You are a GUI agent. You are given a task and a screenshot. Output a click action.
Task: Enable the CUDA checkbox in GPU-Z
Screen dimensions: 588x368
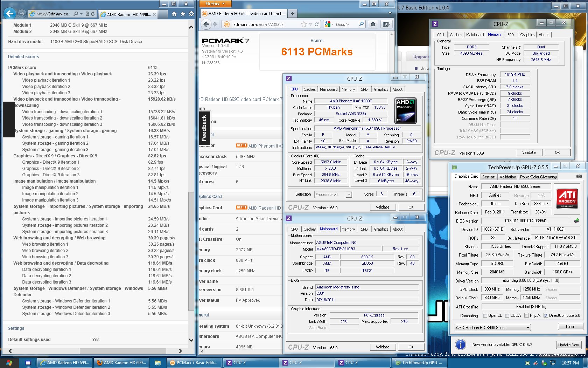click(x=507, y=315)
